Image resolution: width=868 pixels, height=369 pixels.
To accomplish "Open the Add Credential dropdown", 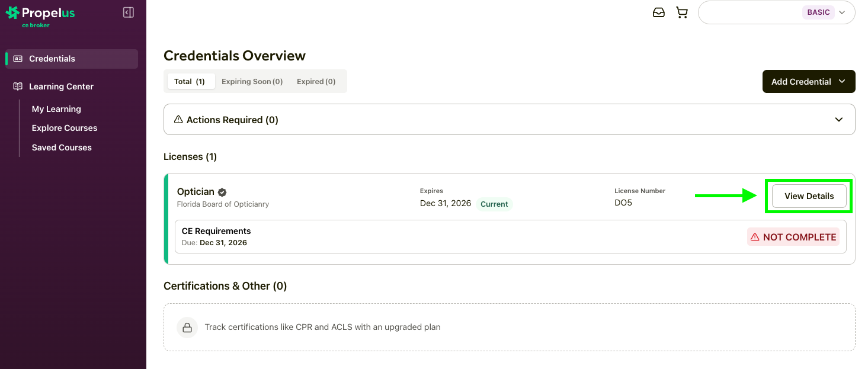I will [x=808, y=82].
